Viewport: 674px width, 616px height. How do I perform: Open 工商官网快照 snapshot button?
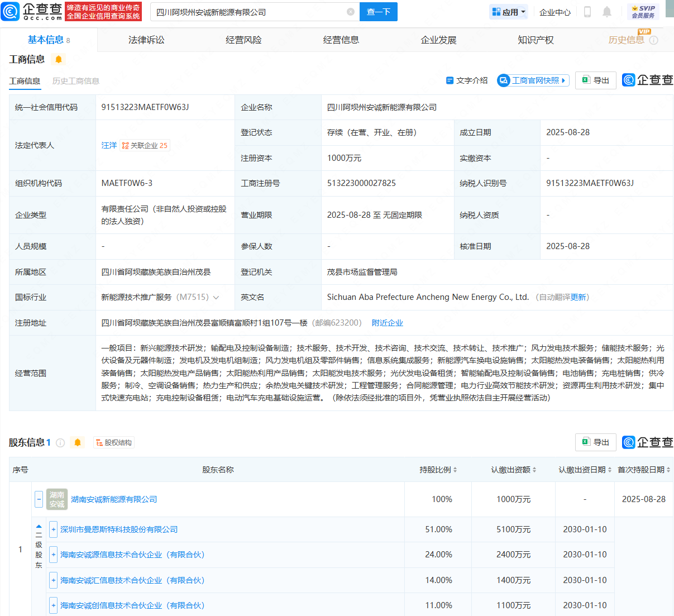[x=533, y=80]
